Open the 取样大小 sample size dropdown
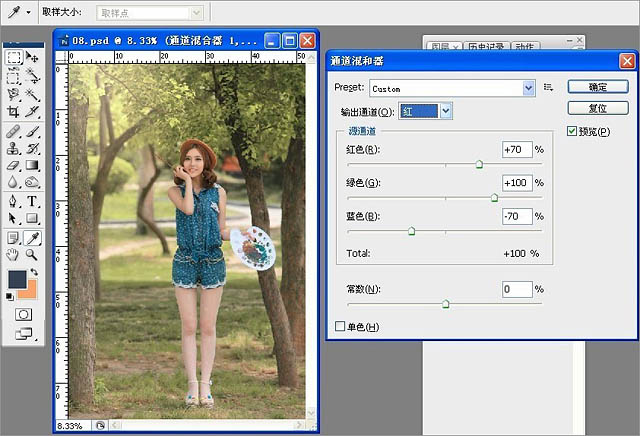Image resolution: width=640 pixels, height=436 pixels. tap(150, 12)
